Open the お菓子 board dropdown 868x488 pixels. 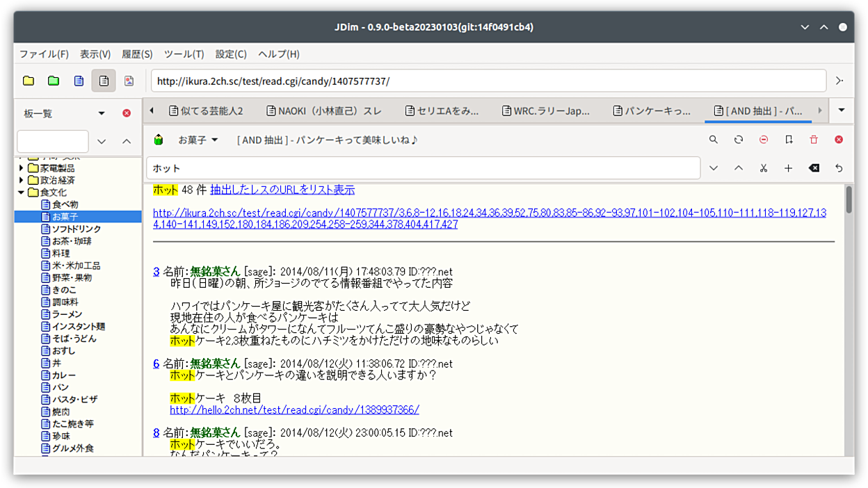[x=198, y=140]
